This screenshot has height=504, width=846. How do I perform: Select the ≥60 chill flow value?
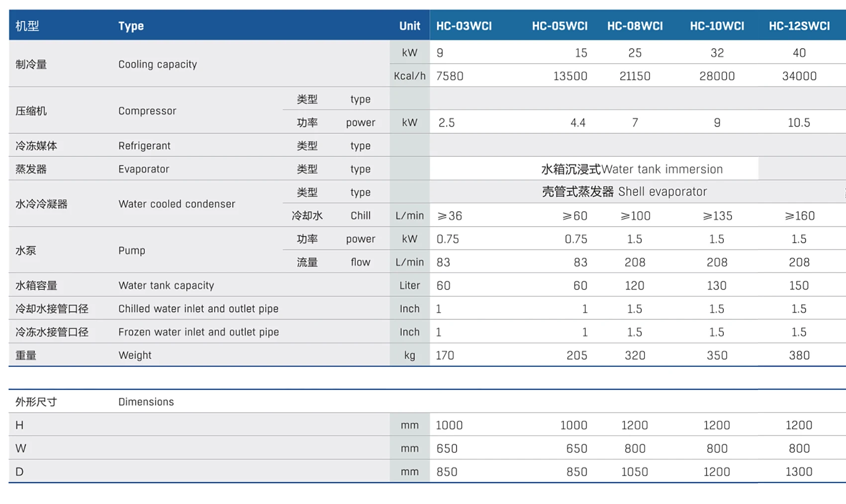point(574,216)
